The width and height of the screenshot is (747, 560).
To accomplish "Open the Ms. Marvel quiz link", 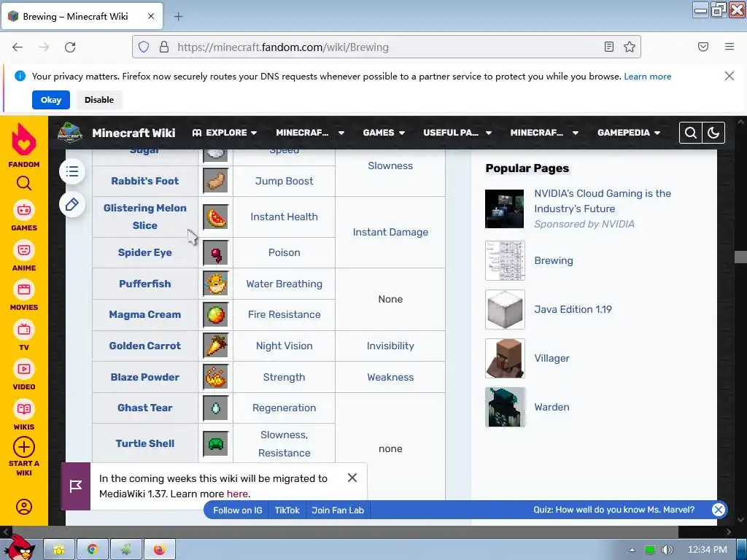I will tap(614, 510).
